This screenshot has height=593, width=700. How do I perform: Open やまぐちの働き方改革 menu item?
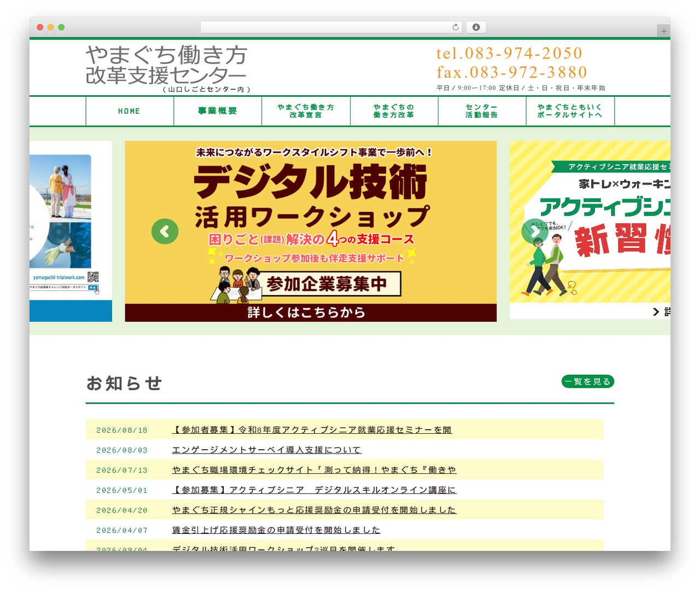click(394, 111)
